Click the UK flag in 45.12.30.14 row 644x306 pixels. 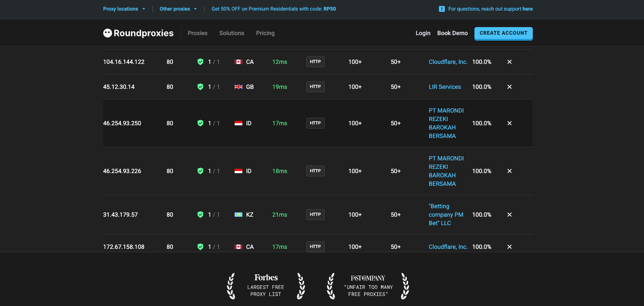[x=238, y=87]
